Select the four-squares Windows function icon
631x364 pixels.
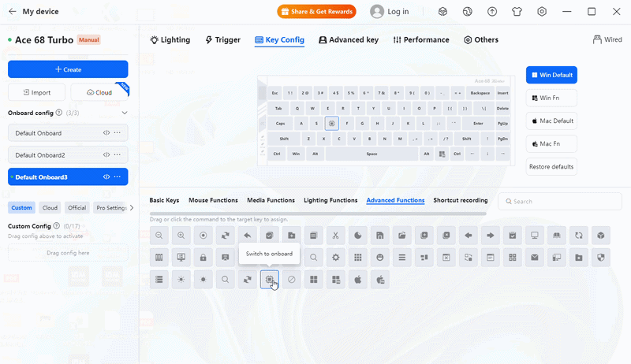pos(313,280)
